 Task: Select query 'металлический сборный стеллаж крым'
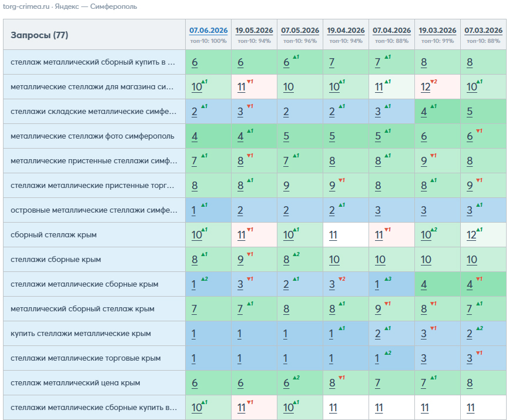(x=82, y=309)
